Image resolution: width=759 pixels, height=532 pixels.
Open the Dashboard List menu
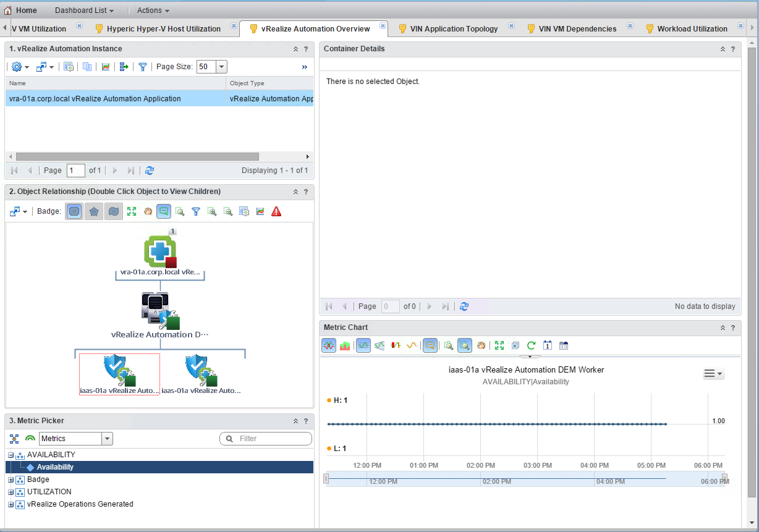coord(85,11)
